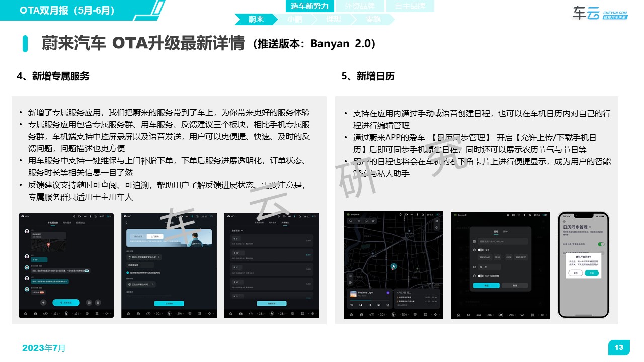Disable the phone calendar upload toggle
Viewport: 644px width, 362px height.
(x=600, y=244)
